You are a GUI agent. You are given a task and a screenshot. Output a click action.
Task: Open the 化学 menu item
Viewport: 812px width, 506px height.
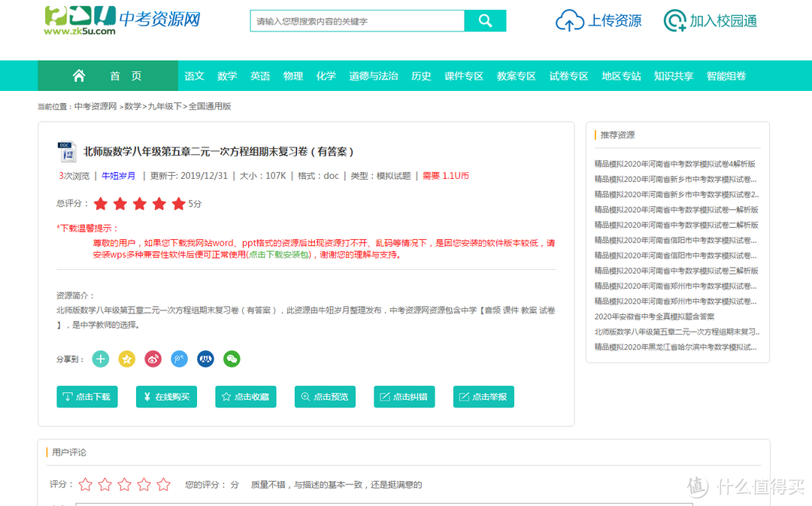click(x=326, y=76)
